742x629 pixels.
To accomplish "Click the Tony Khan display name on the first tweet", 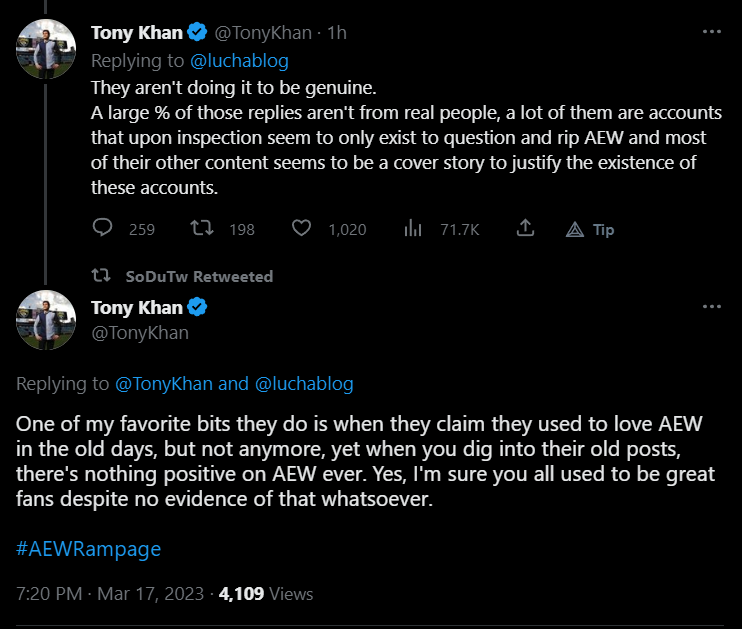I will (x=137, y=33).
